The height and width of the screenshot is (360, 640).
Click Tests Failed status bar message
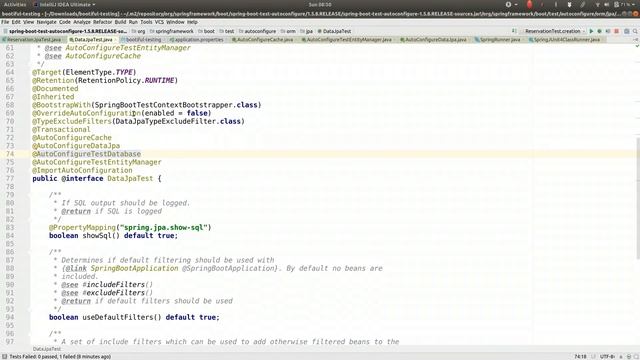(60, 356)
